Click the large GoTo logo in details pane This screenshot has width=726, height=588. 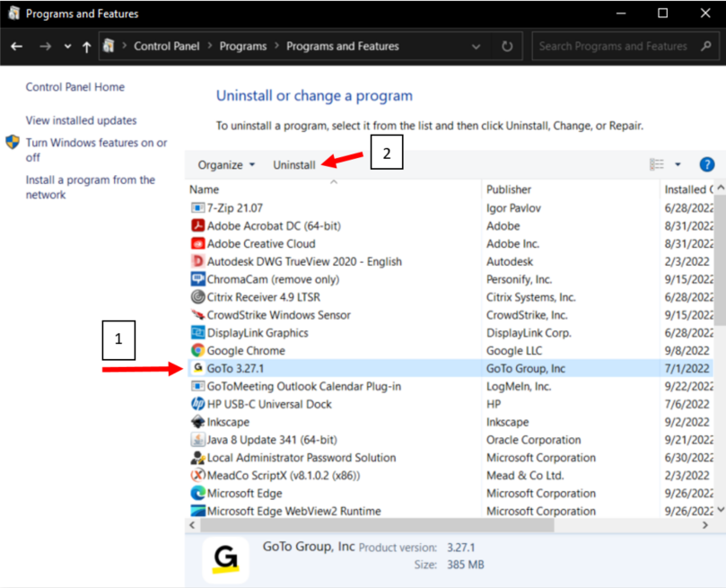click(225, 558)
